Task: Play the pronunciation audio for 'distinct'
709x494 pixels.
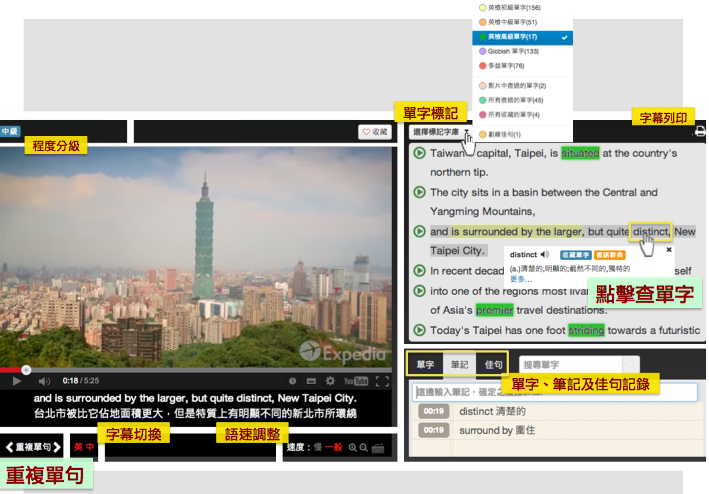Action: [x=545, y=255]
